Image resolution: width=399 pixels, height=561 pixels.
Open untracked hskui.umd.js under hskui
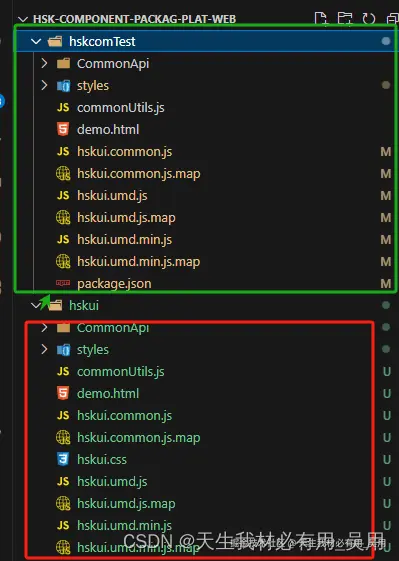112,482
